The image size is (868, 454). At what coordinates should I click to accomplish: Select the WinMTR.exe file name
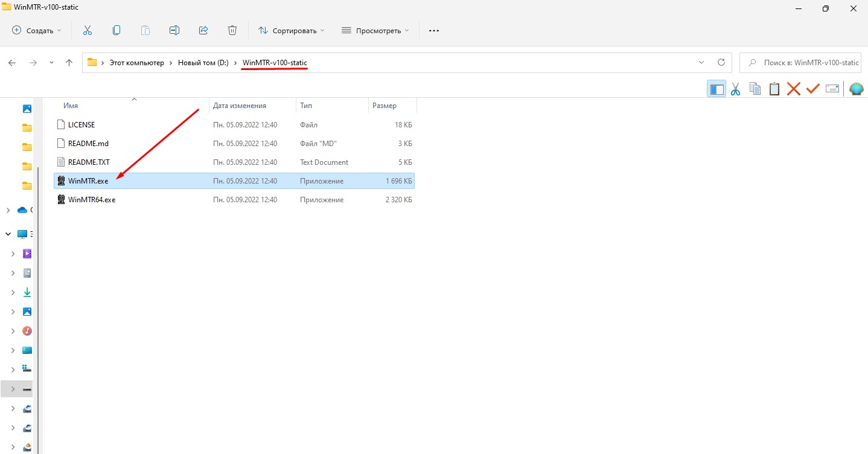pyautogui.click(x=88, y=181)
